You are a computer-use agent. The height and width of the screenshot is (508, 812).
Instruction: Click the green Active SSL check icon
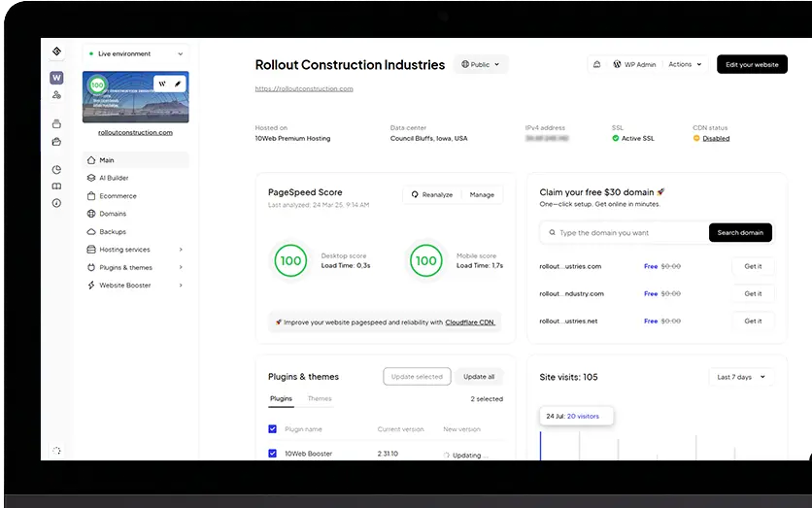(x=615, y=138)
